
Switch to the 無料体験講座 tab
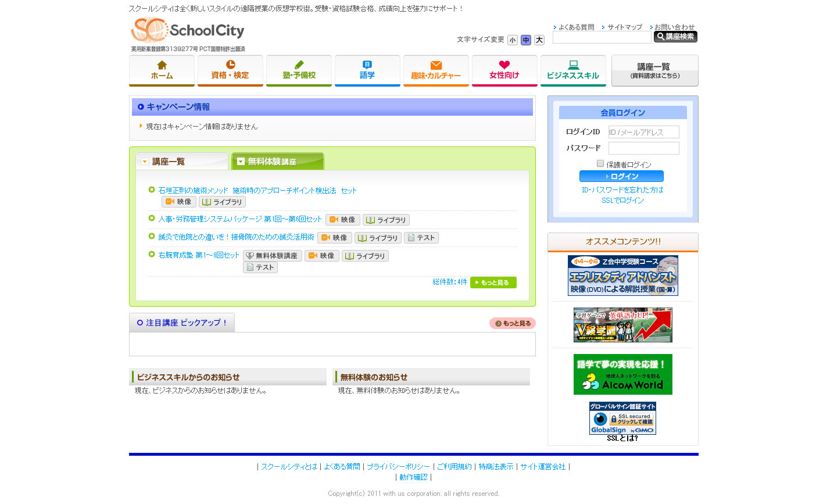[x=277, y=161]
